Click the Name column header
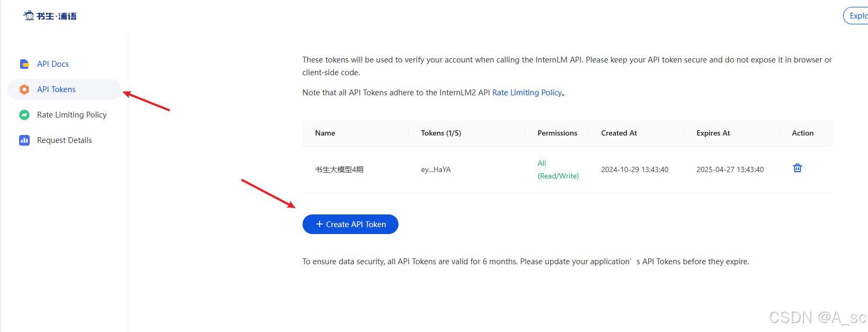Image resolution: width=868 pixels, height=332 pixels. pos(325,133)
